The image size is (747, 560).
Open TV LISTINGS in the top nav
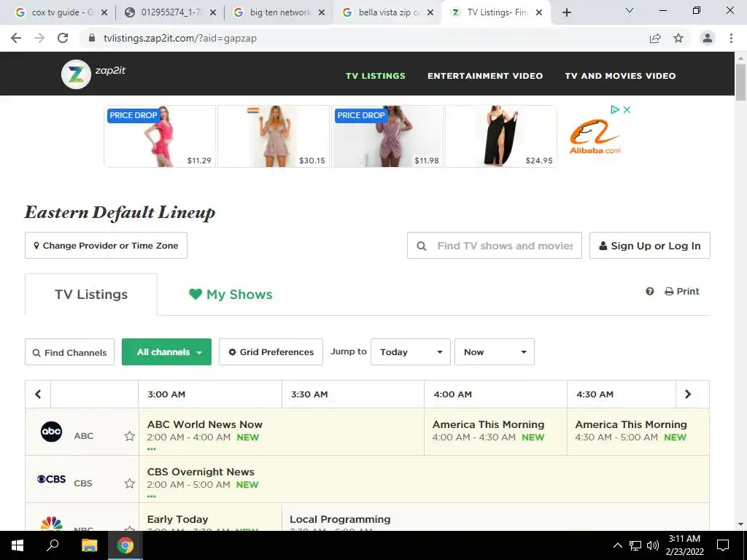coord(376,76)
